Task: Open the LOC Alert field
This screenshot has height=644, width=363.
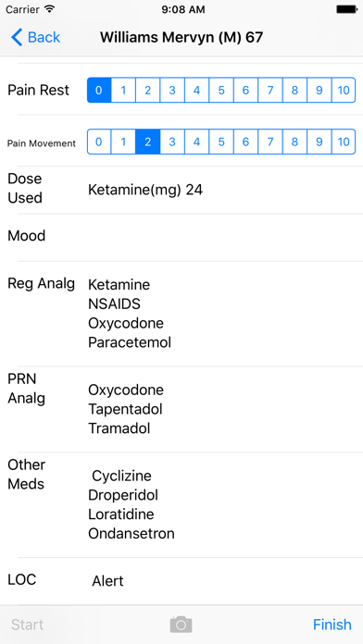Action: click(181, 581)
